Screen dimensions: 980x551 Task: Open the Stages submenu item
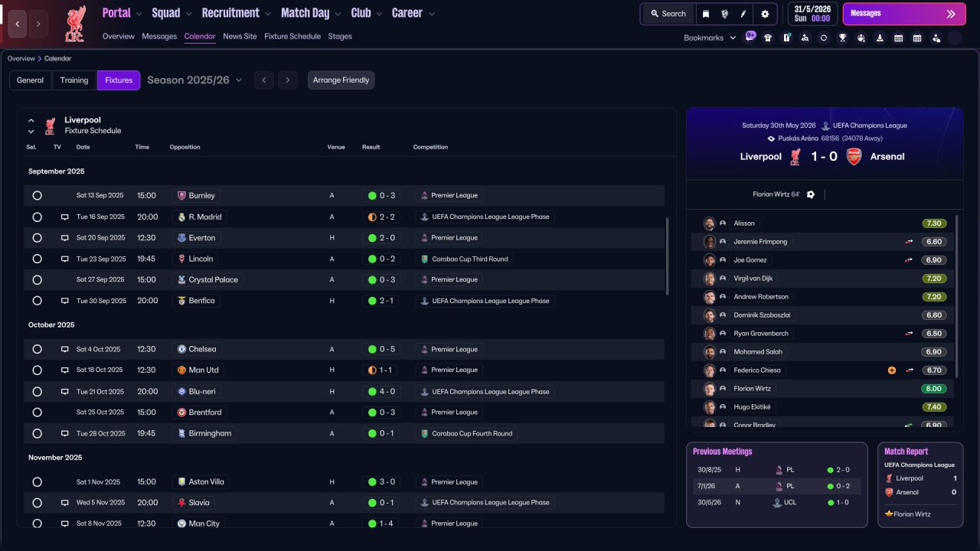tap(340, 36)
